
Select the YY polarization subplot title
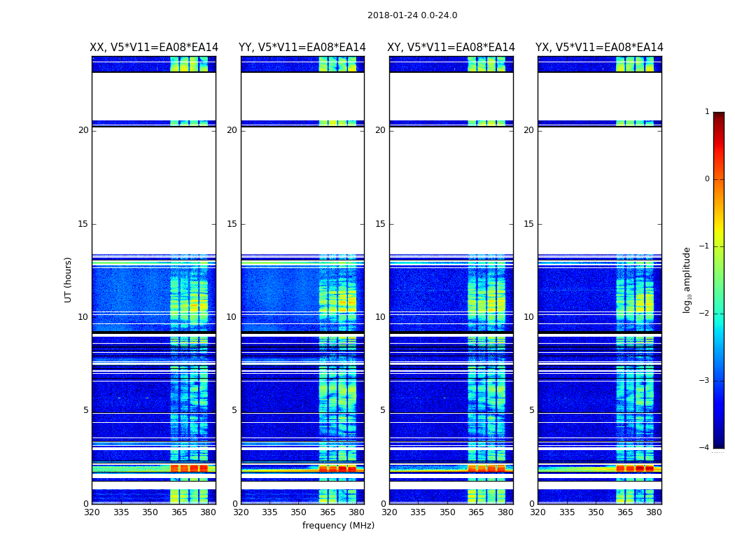pos(302,48)
